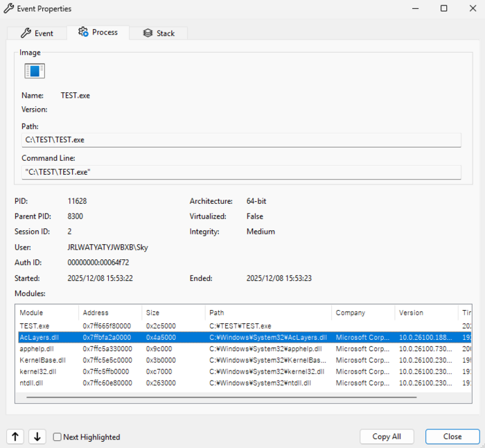Switch to the Event tab
This screenshot has height=448, width=485.
pyautogui.click(x=37, y=33)
